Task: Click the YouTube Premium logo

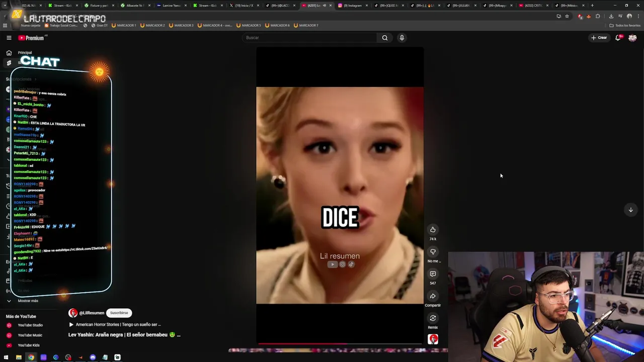Action: click(x=31, y=38)
